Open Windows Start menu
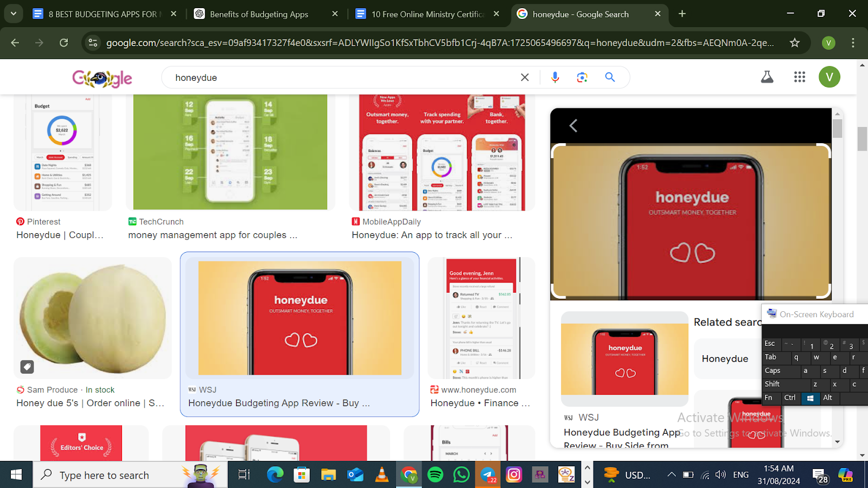This screenshot has height=488, width=868. (x=16, y=475)
